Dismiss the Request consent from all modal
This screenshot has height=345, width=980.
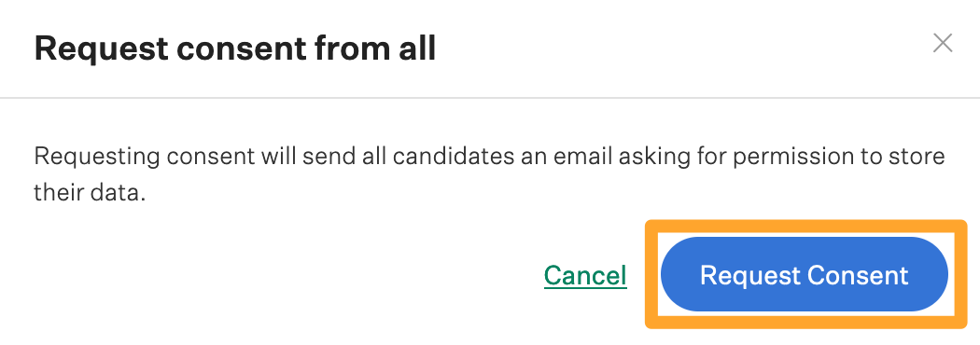point(943,43)
